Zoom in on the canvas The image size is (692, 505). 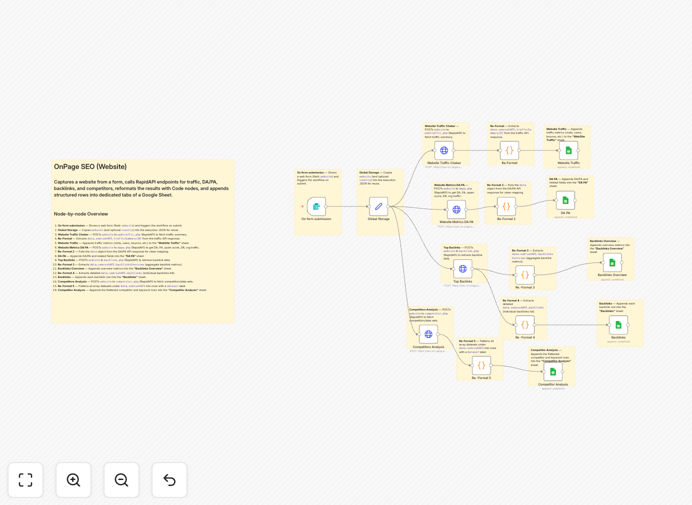(73, 480)
